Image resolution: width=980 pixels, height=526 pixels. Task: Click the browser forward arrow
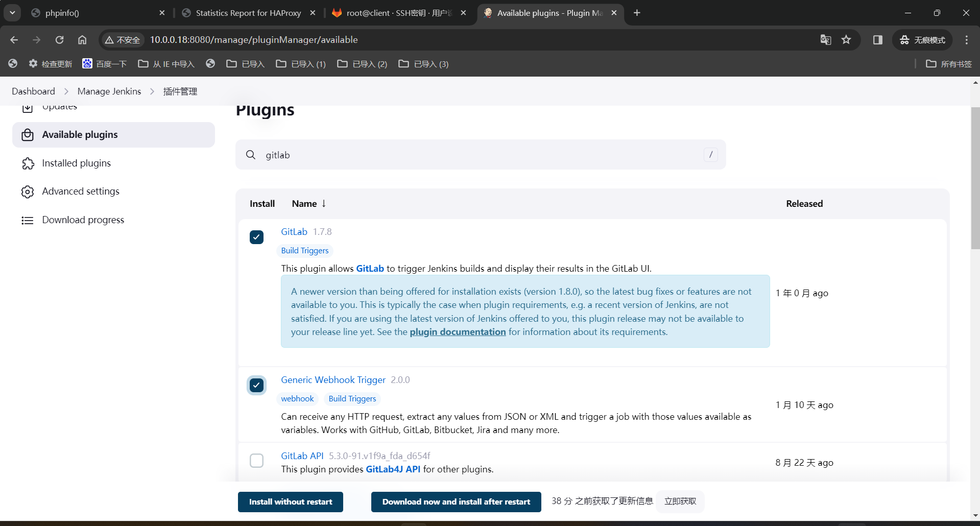click(36, 40)
